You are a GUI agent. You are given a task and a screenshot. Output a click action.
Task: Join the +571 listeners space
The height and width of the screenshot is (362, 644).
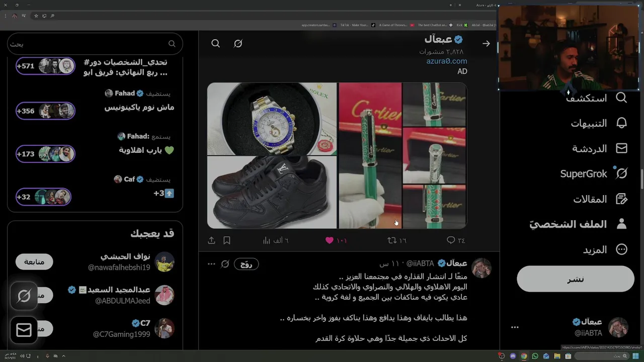point(45,66)
